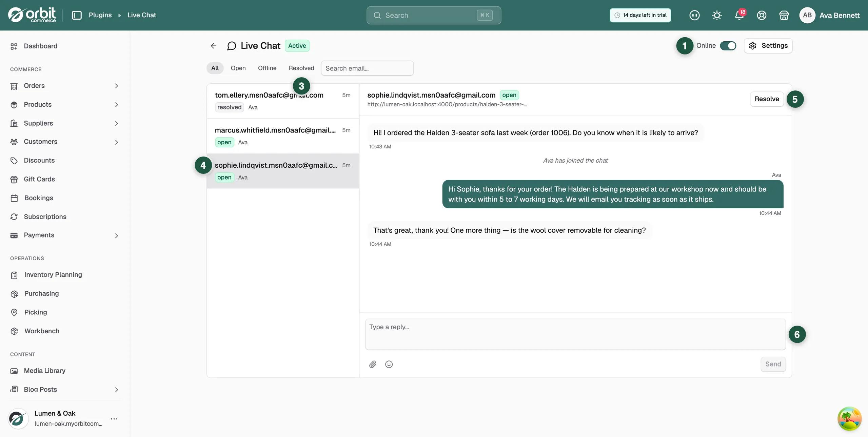Click the pause icon in header
The height and width of the screenshot is (437, 868).
pyautogui.click(x=694, y=15)
